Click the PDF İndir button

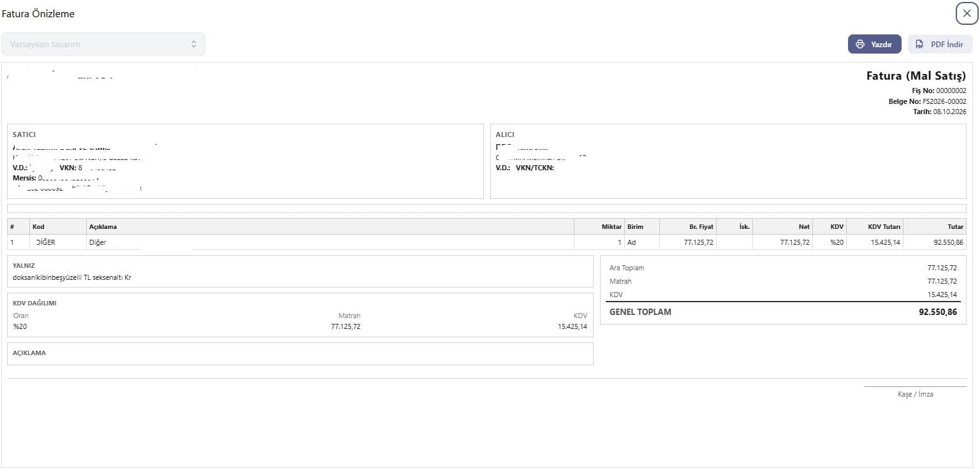(940, 44)
